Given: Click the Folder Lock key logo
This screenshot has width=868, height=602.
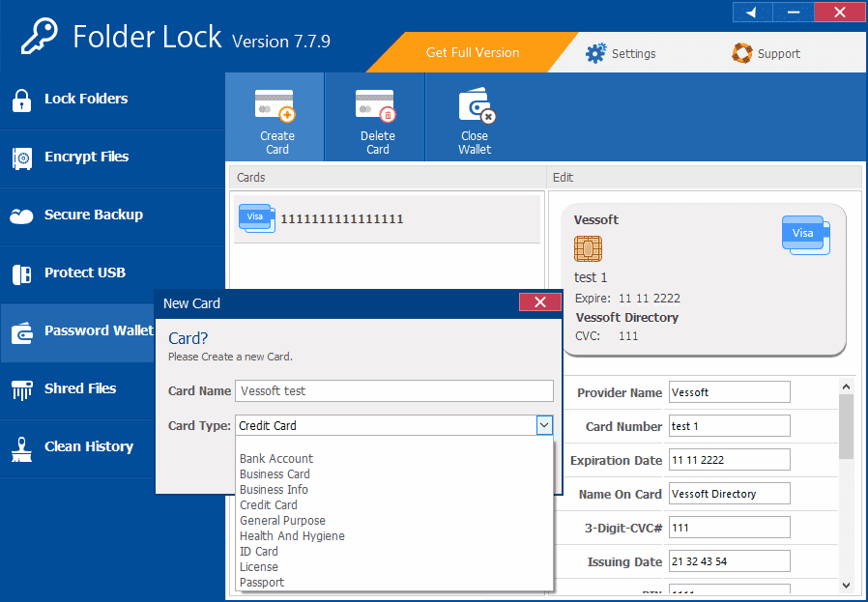Looking at the screenshot, I should click(39, 36).
